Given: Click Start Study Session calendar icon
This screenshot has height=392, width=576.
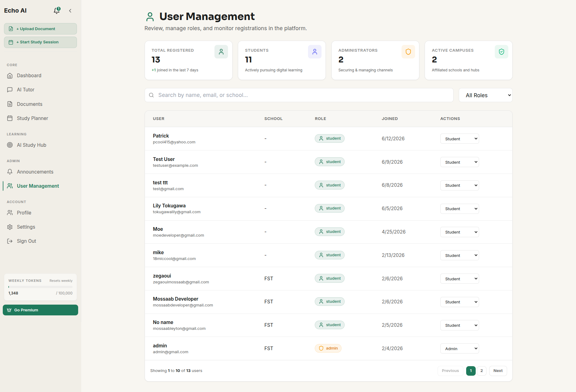Looking at the screenshot, I should (x=11, y=42).
